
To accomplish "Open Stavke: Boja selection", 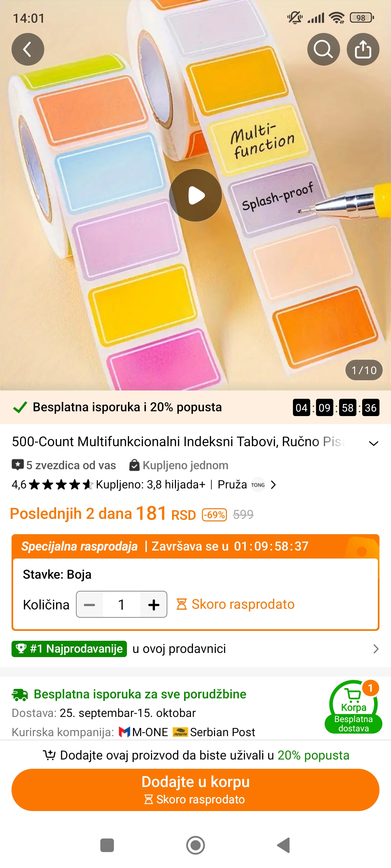I will tap(57, 574).
